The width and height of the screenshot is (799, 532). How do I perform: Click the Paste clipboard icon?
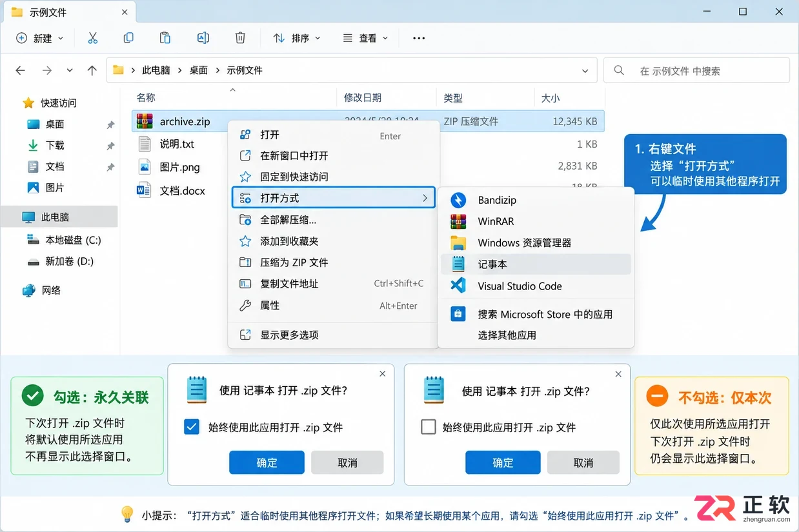click(x=165, y=38)
